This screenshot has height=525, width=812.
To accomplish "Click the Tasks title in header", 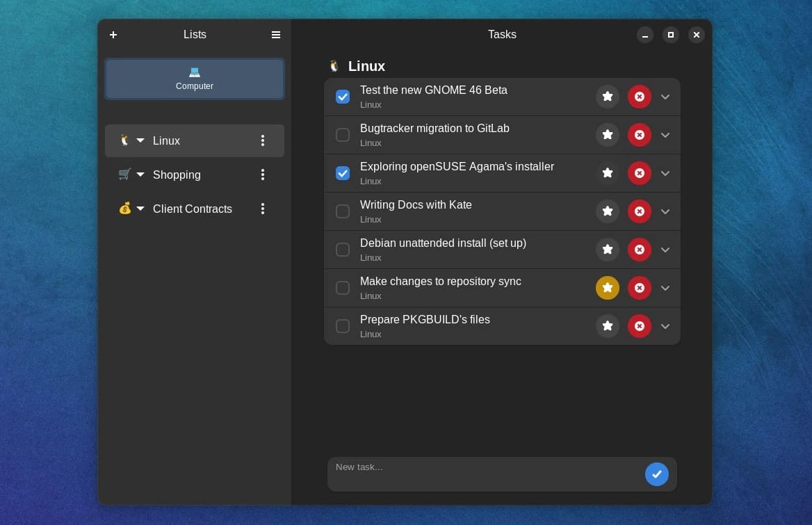I will click(x=502, y=34).
